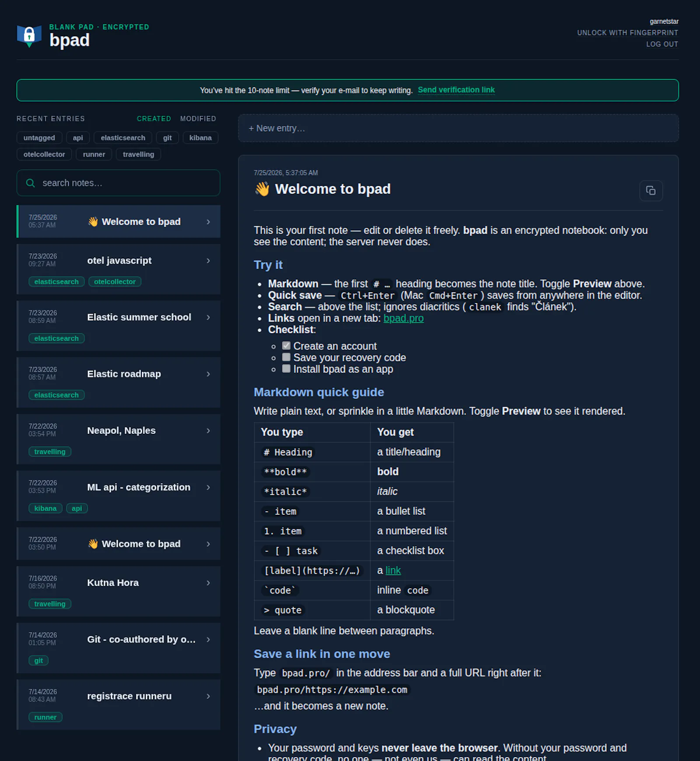
Task: Expand the Elastic summer school chevron
Action: [208, 317]
